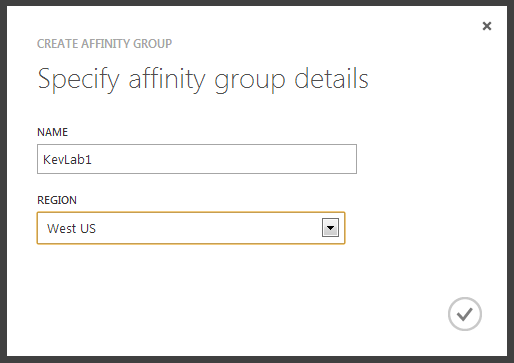Close the Create Affinity Group dialog
The height and width of the screenshot is (363, 514).
(487, 26)
